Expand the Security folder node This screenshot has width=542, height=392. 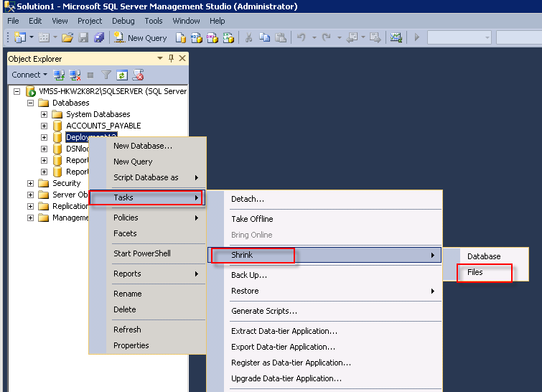click(30, 183)
